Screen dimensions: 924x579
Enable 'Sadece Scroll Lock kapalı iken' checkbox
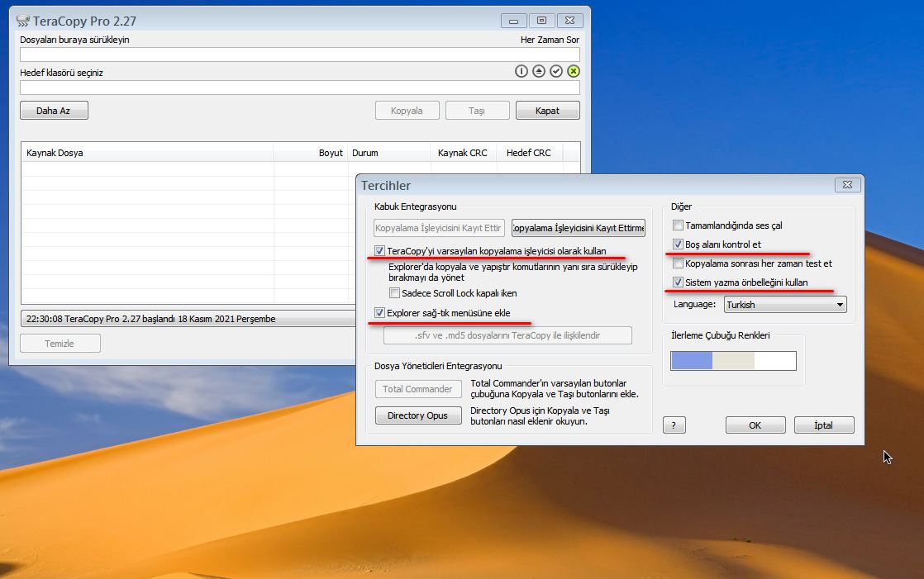click(x=394, y=292)
